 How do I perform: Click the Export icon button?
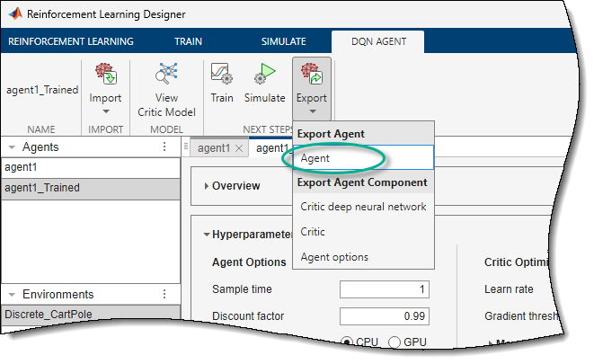coord(312,74)
